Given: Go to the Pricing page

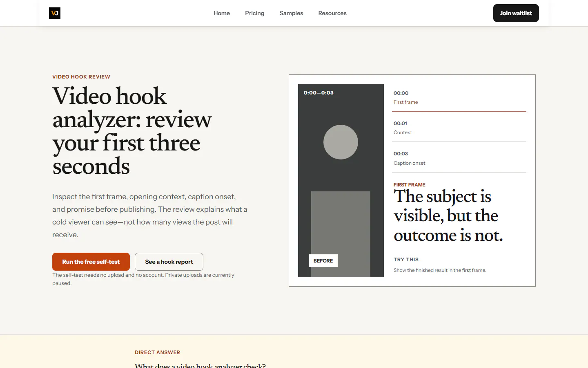Looking at the screenshot, I should pos(255,13).
